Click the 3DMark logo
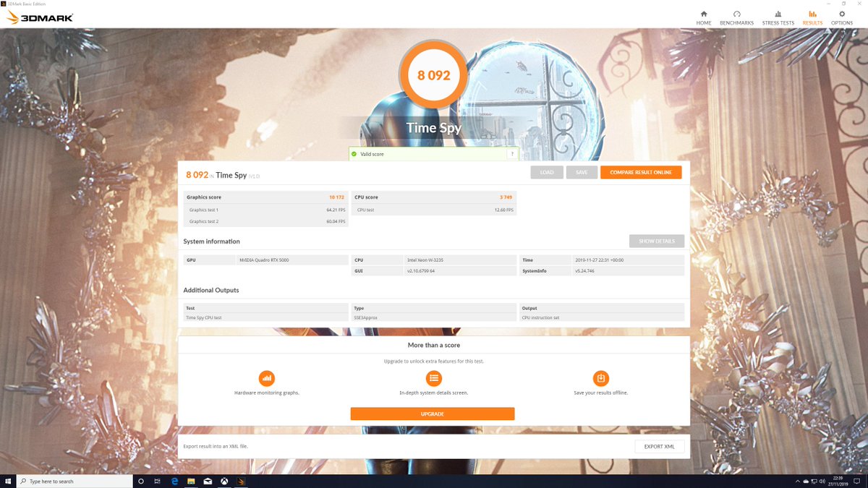Image resolution: width=868 pixels, height=488 pixels. click(40, 17)
